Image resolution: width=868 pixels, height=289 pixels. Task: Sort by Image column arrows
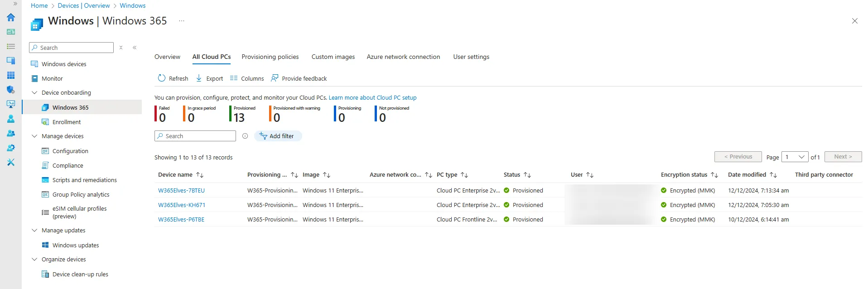327,175
